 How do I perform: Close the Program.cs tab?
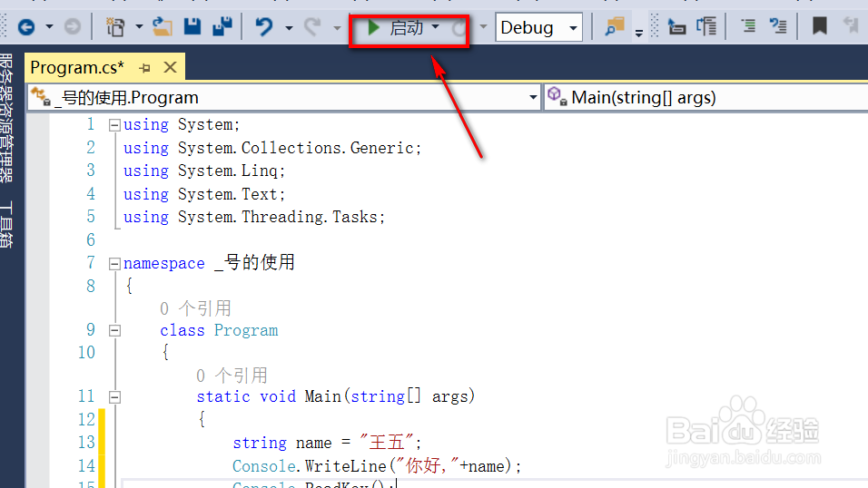[170, 67]
